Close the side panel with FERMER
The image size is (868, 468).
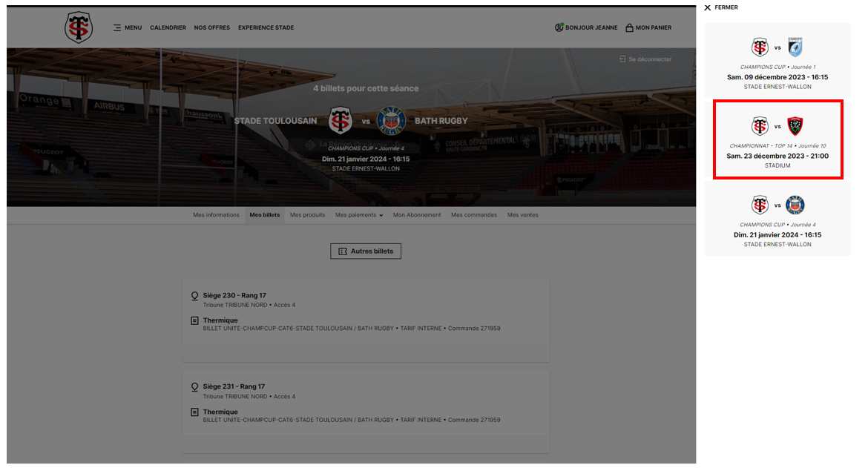point(721,7)
